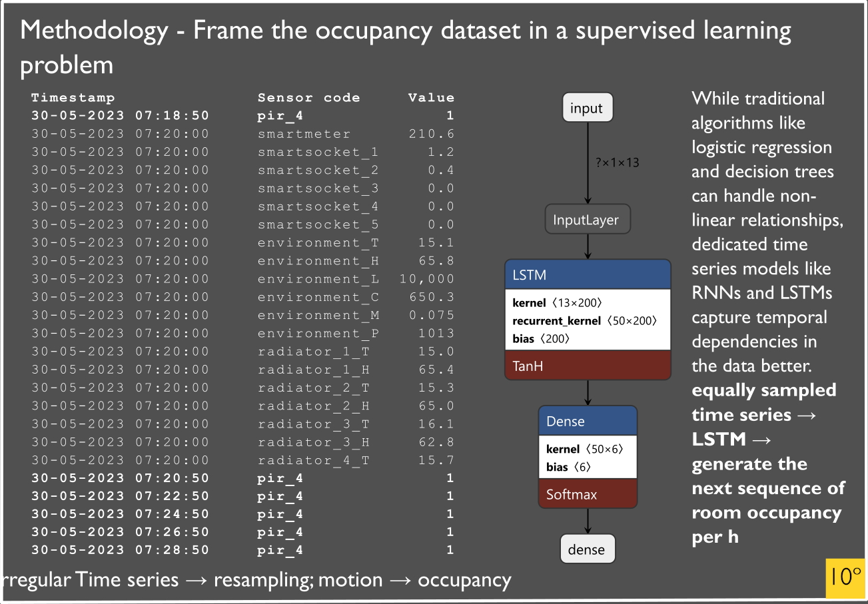Click the Sensor code column header

pos(308,98)
